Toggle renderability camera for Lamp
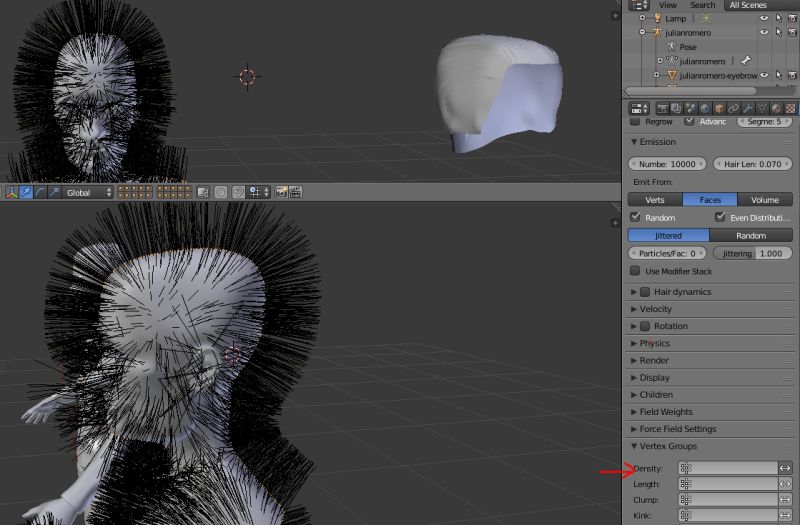This screenshot has height=525, width=800. (x=792, y=18)
